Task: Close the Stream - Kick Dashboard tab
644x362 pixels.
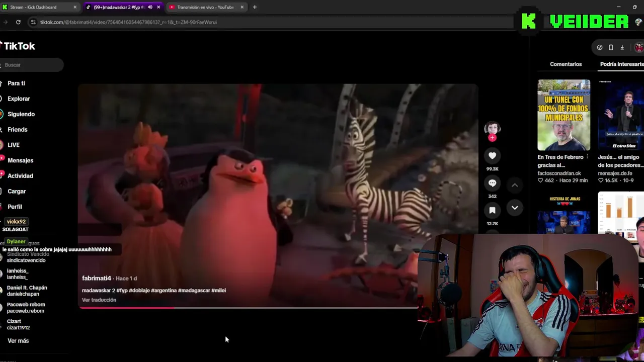Action: [x=75, y=7]
